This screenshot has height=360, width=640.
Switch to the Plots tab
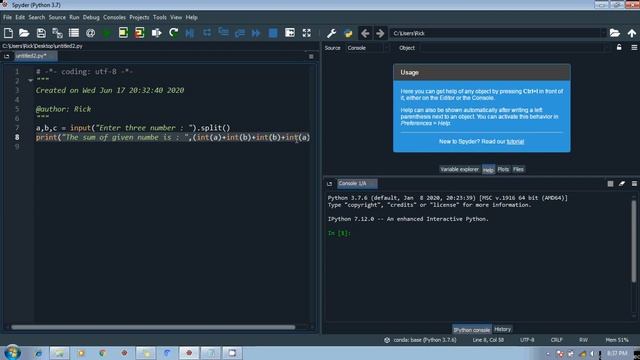click(503, 169)
